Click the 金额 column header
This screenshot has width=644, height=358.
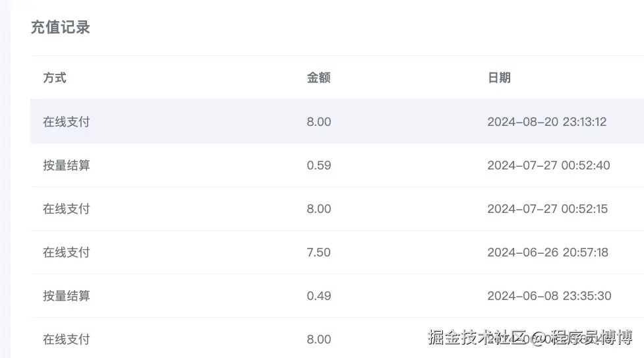pos(318,78)
